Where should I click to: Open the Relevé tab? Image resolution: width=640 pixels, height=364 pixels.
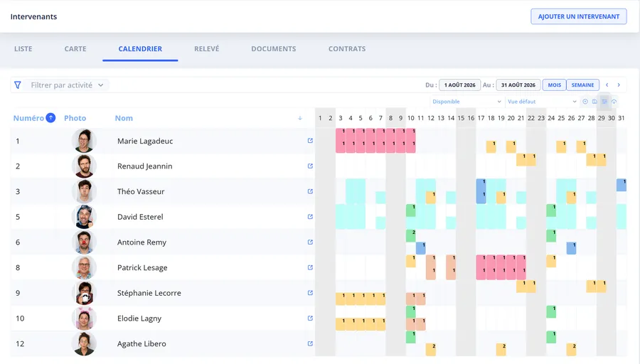click(x=206, y=48)
